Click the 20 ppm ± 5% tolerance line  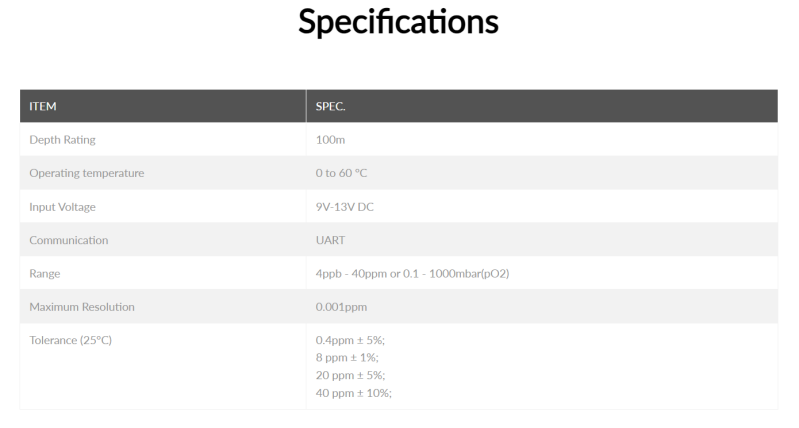349,375
